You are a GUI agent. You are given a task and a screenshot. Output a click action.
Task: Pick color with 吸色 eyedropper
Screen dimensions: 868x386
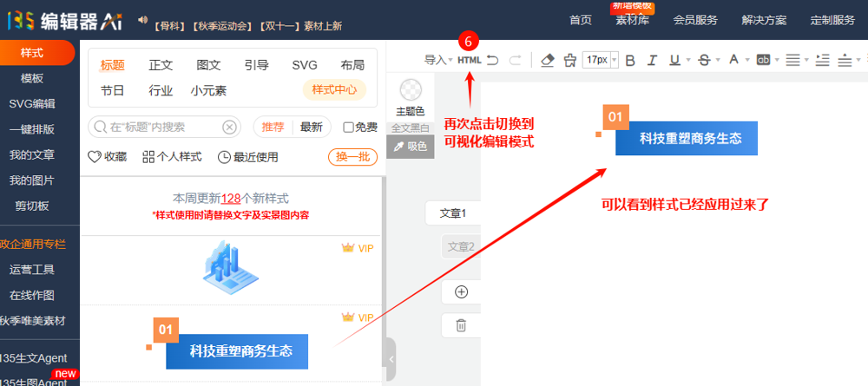pos(411,147)
